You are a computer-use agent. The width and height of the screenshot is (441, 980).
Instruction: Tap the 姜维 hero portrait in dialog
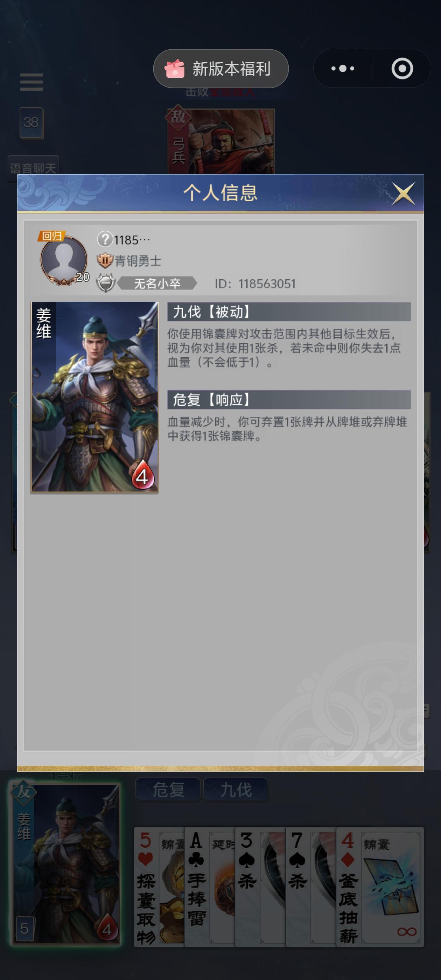click(x=95, y=397)
